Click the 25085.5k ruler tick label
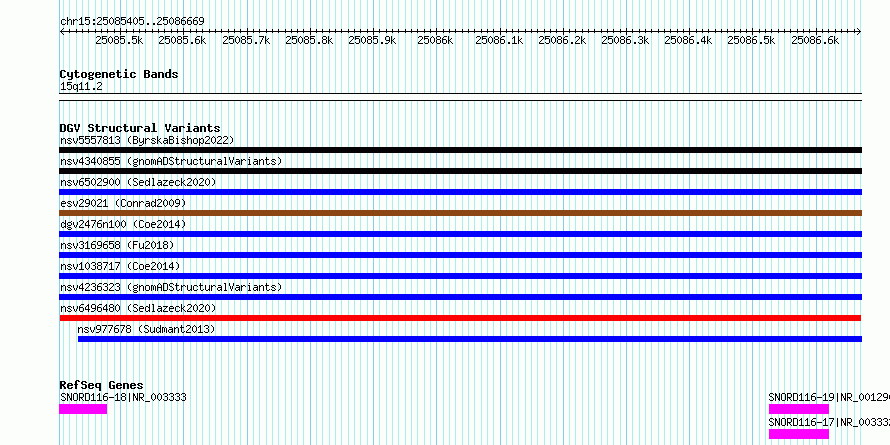 pyautogui.click(x=119, y=40)
